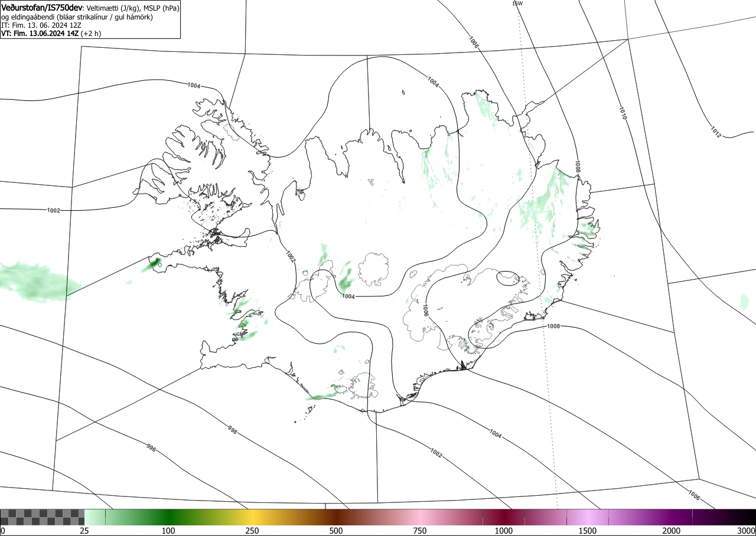The image size is (756, 536).
Task: Click the color scale label 1500
Action: [x=588, y=531]
